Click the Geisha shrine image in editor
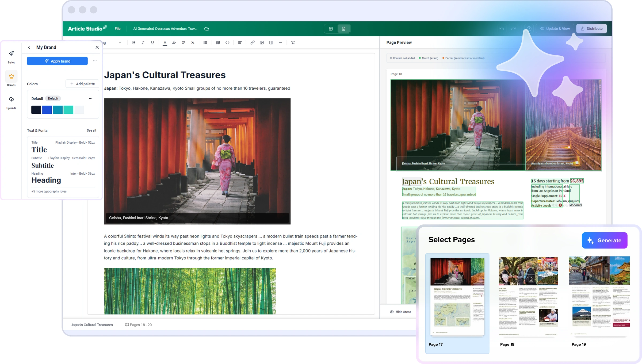 pyautogui.click(x=197, y=161)
